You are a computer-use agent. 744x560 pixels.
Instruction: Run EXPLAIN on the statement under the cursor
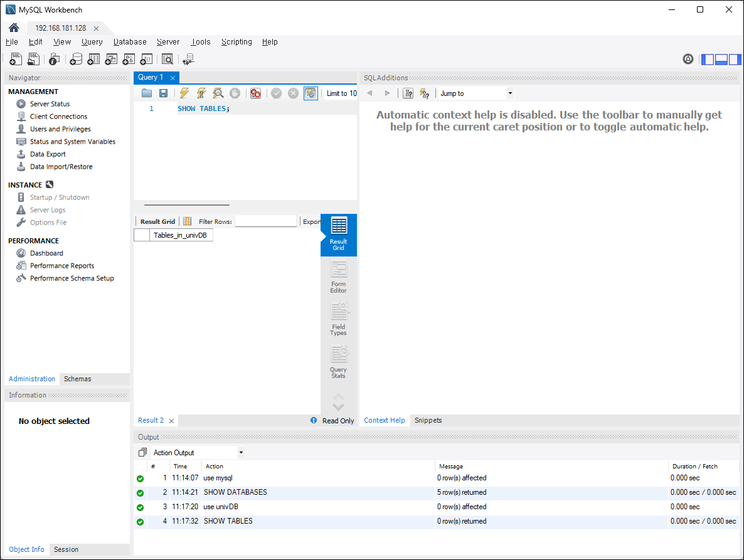pyautogui.click(x=218, y=93)
